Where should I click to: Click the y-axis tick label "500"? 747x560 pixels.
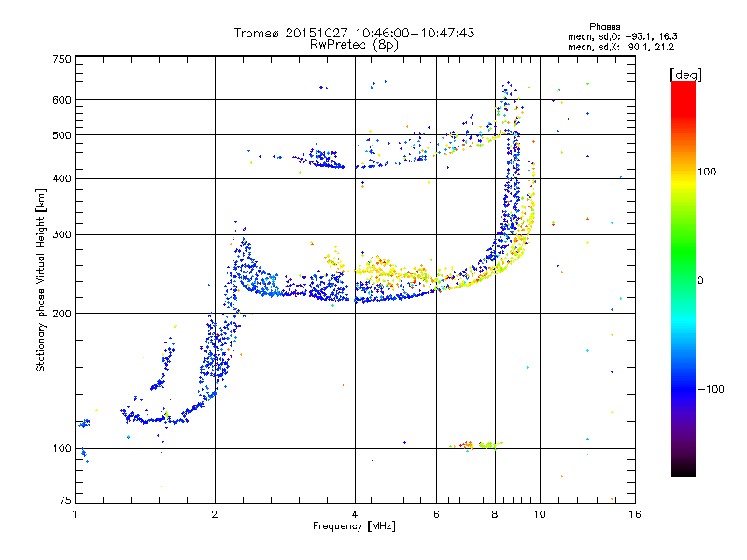[x=62, y=135]
